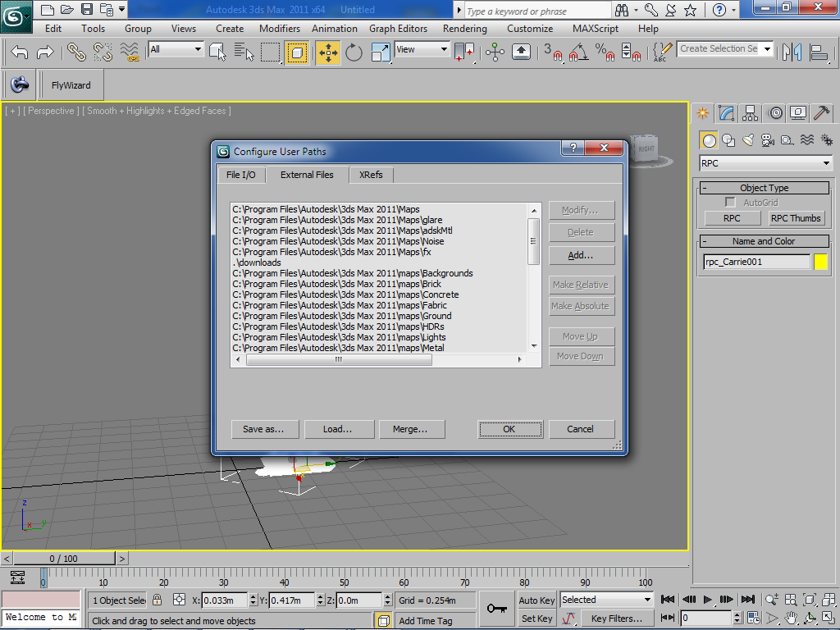Screen dimensions: 840x630
Task: Open the Help icon dropdown arrow
Action: [733, 10]
